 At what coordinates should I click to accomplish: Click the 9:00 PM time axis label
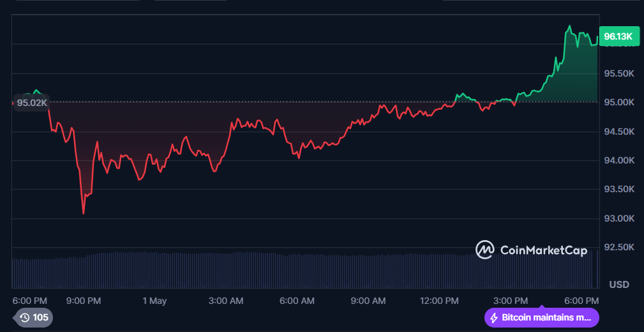click(x=84, y=301)
